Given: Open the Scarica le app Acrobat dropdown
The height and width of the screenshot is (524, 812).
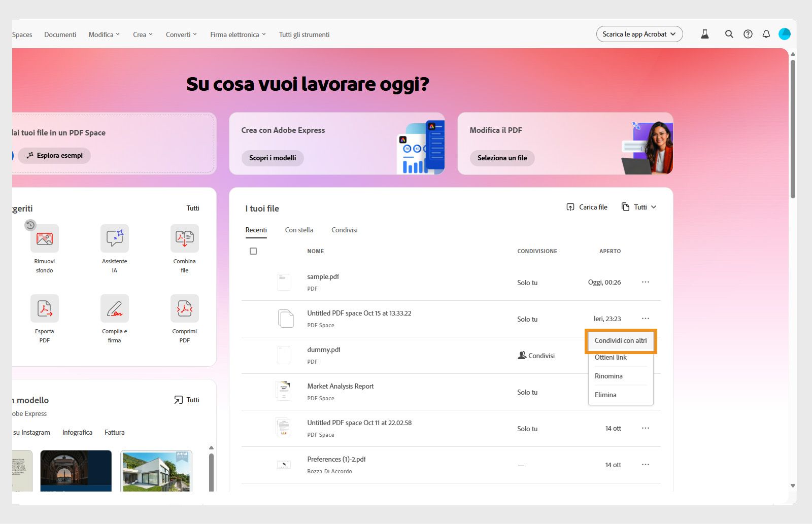Looking at the screenshot, I should pos(639,34).
